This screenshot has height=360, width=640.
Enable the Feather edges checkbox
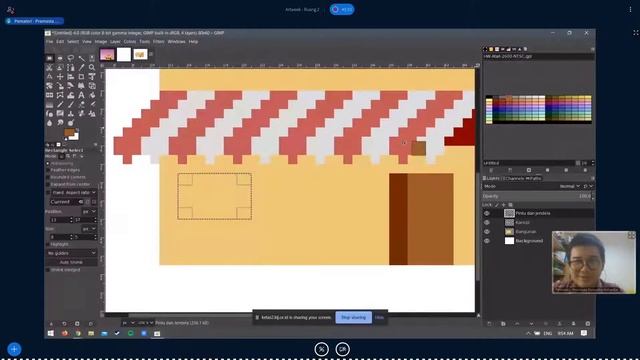[x=48, y=170]
